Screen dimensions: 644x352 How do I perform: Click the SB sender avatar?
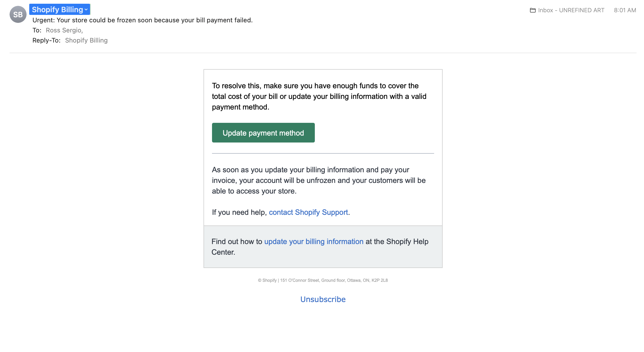click(x=18, y=14)
